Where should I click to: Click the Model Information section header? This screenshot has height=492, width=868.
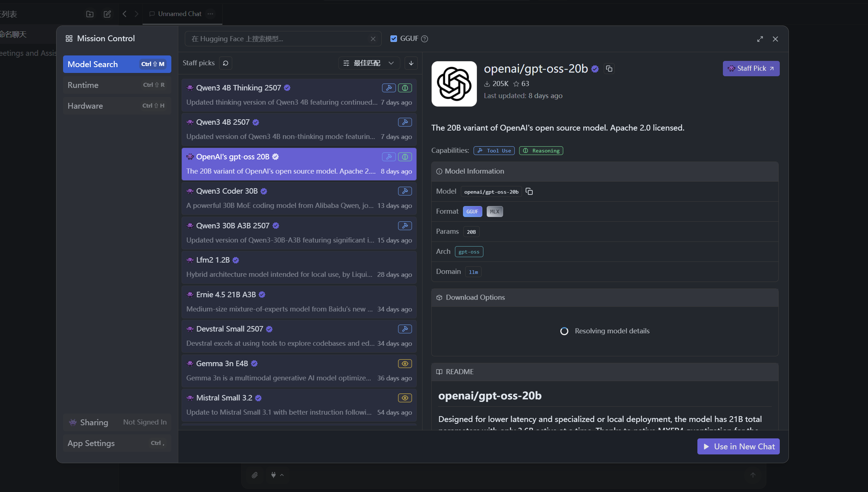[605, 171]
